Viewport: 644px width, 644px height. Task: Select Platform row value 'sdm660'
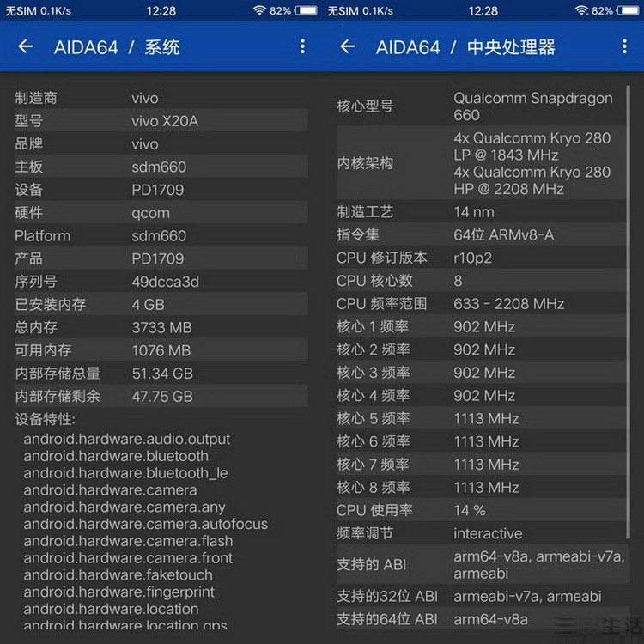(x=159, y=236)
